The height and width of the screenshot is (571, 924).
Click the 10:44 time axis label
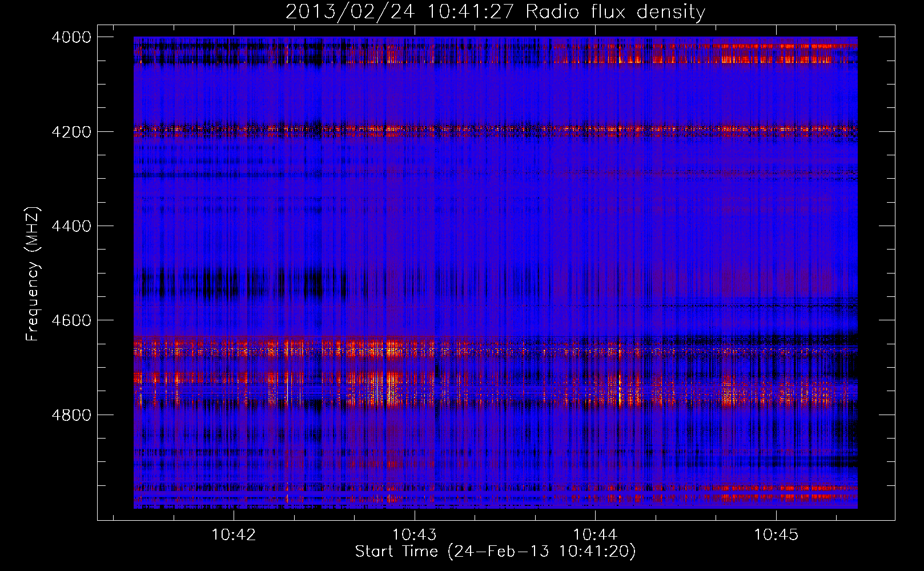(x=595, y=535)
